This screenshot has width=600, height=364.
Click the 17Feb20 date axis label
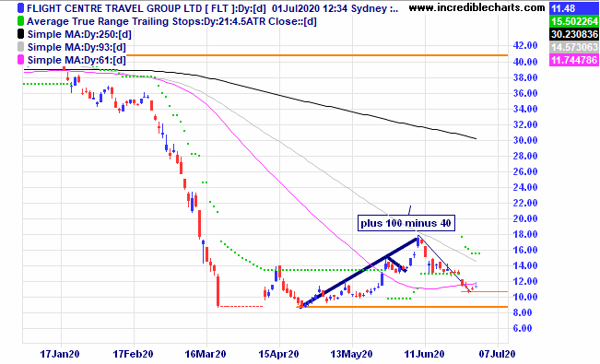click(x=133, y=354)
